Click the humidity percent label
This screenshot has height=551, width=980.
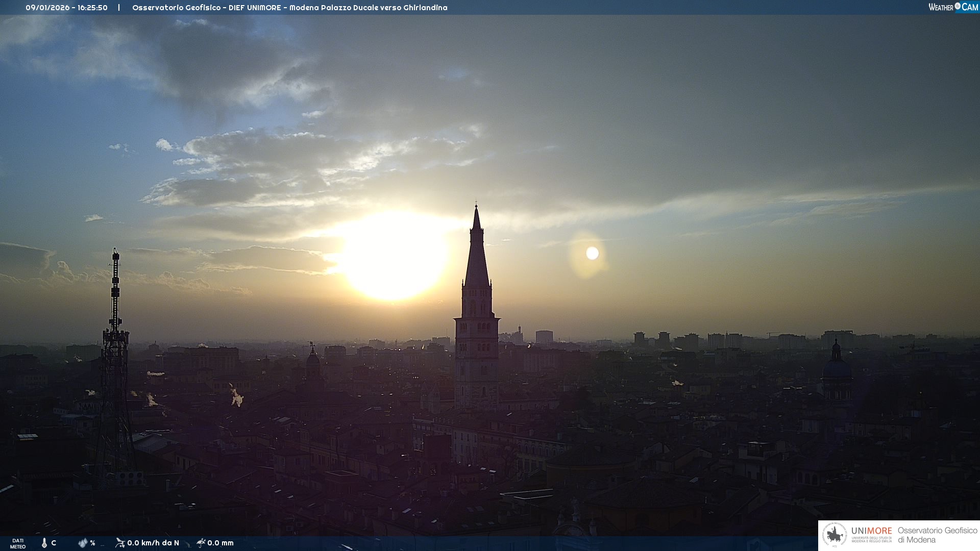(x=92, y=543)
